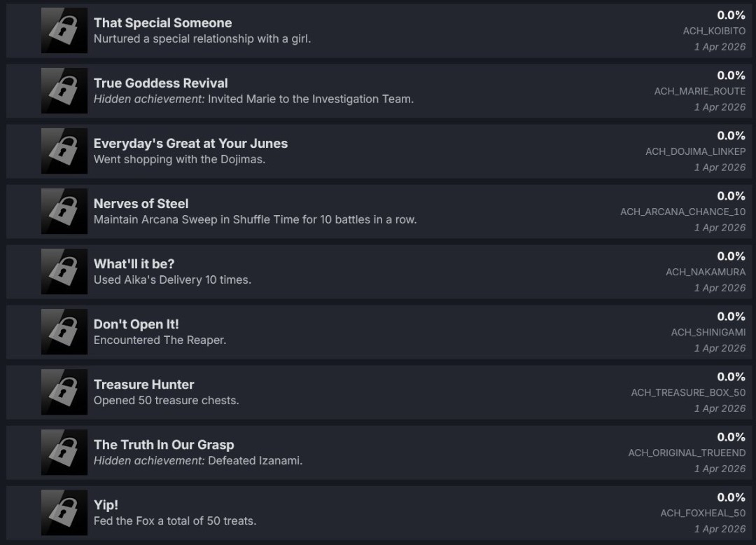Click the Don't Open It! title
This screenshot has width=756, height=545.
click(x=136, y=324)
